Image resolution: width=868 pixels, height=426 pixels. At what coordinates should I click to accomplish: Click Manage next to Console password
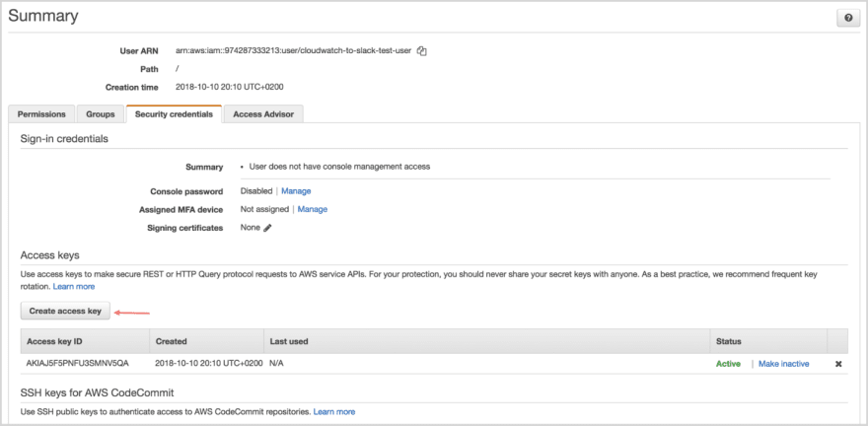(x=296, y=191)
